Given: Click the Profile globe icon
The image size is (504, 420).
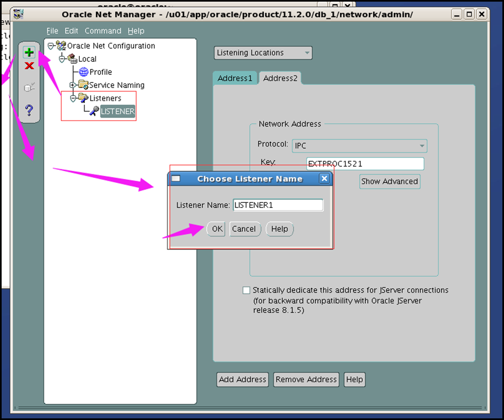Looking at the screenshot, I should [x=84, y=72].
